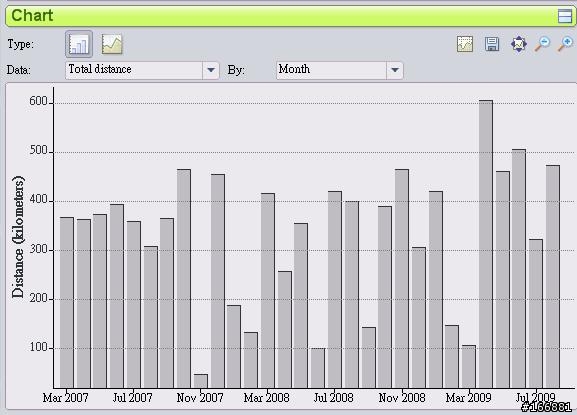The height and width of the screenshot is (415, 577).
Task: Zoom in with the plus magnifier
Action: tap(566, 44)
